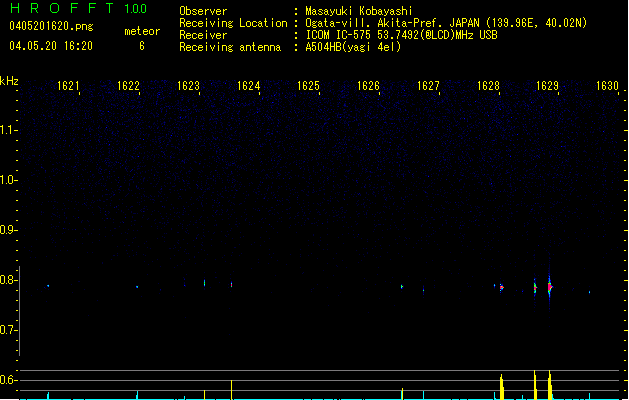Click the 1623 time axis label

pyautogui.click(x=188, y=86)
